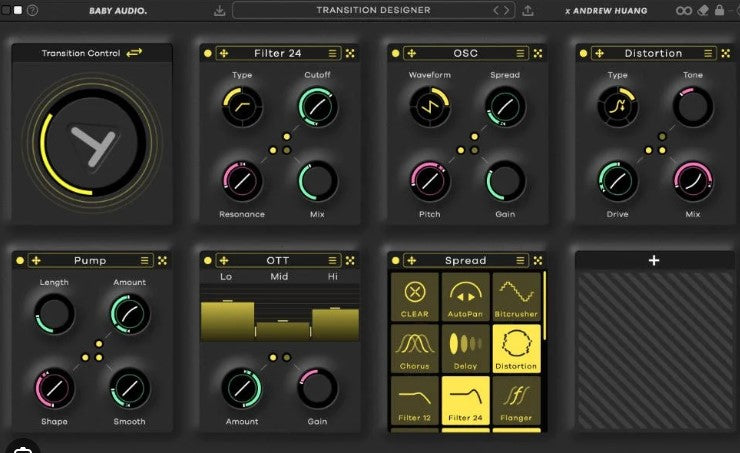The height and width of the screenshot is (453, 740).
Task: Click Pump Amount knob
Action: 130,314
